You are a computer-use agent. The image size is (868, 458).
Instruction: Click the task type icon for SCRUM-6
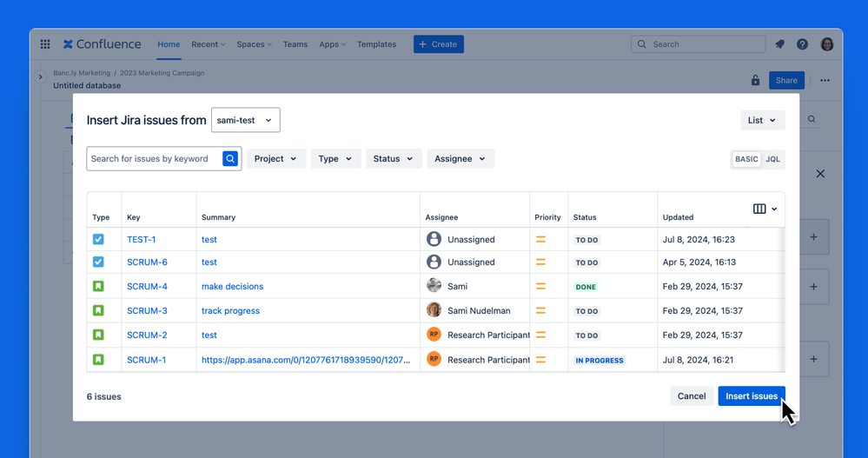tap(98, 262)
